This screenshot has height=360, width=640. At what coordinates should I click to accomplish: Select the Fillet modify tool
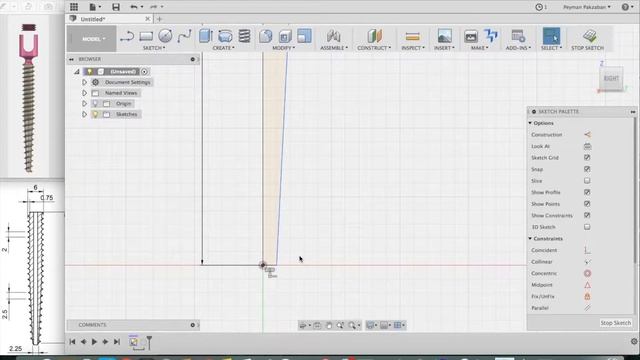click(265, 36)
